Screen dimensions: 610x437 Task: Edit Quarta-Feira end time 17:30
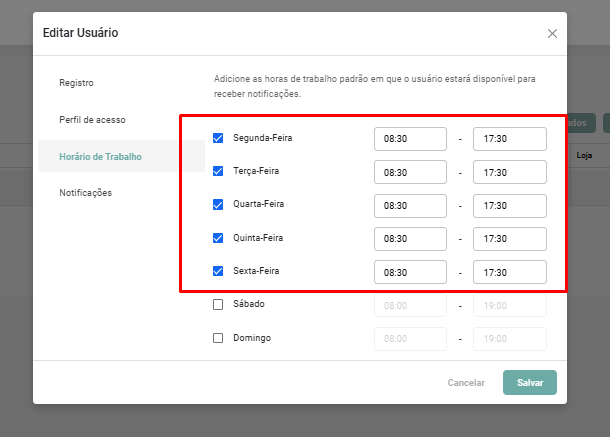(509, 206)
